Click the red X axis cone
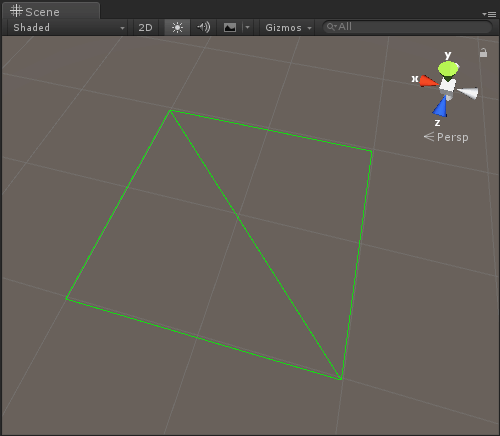This screenshot has width=500, height=436. [x=428, y=81]
